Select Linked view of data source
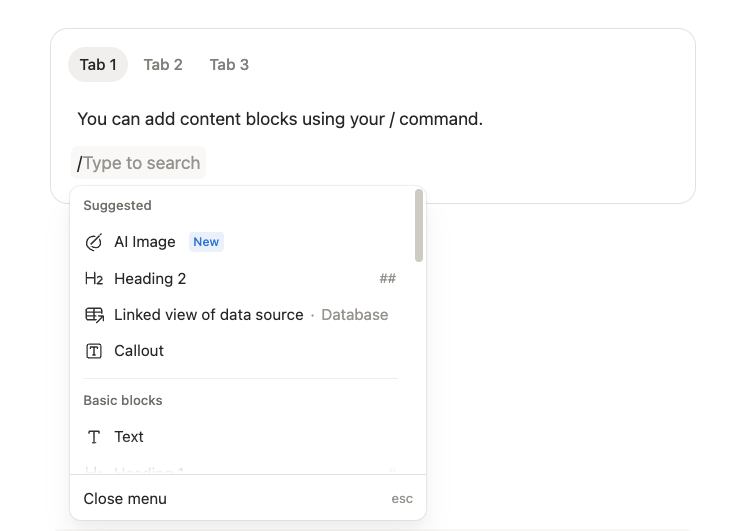Screen dimensions: 741x531 (241, 315)
